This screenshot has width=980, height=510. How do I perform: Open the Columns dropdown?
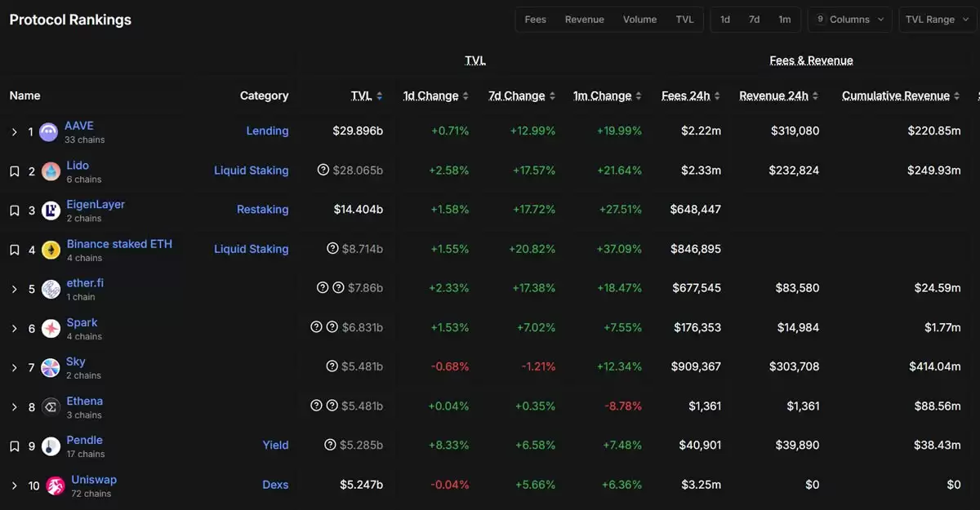[x=849, y=19]
